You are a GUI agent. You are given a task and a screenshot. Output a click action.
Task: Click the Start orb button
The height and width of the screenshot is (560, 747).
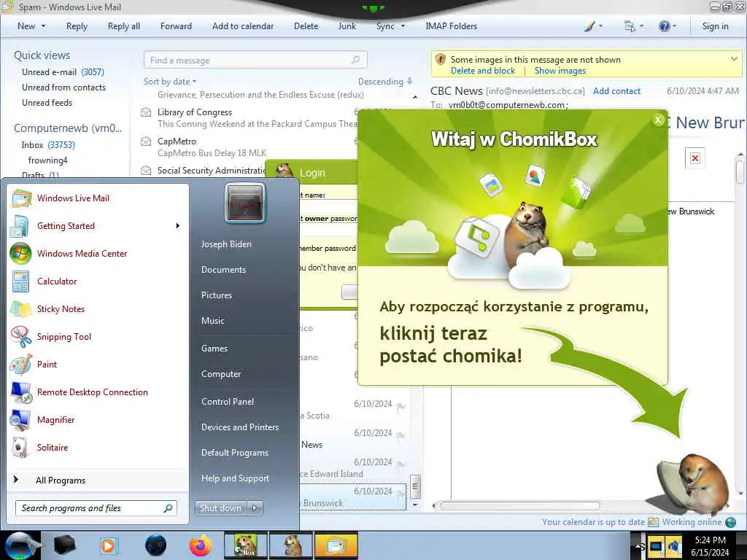pyautogui.click(x=19, y=545)
